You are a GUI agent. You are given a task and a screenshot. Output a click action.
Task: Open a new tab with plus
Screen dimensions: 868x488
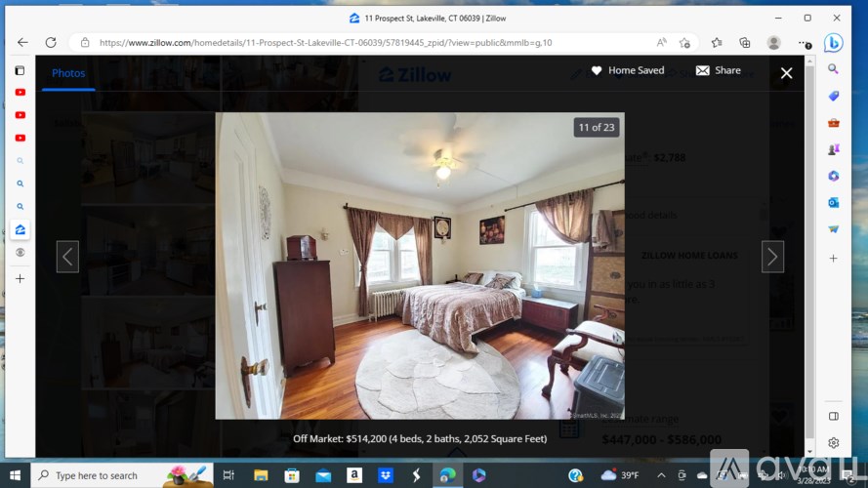pyautogui.click(x=20, y=278)
